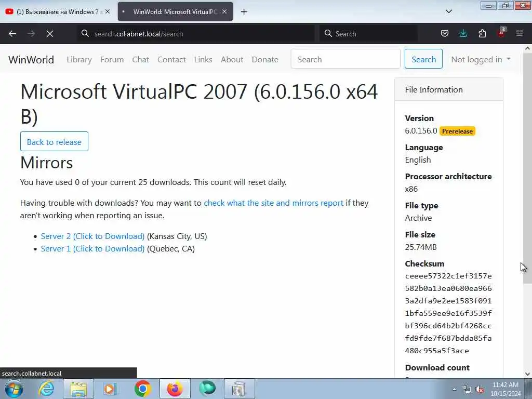Image resolution: width=532 pixels, height=399 pixels.
Task: Click the 25.74MB file size value
Action: [421, 247]
